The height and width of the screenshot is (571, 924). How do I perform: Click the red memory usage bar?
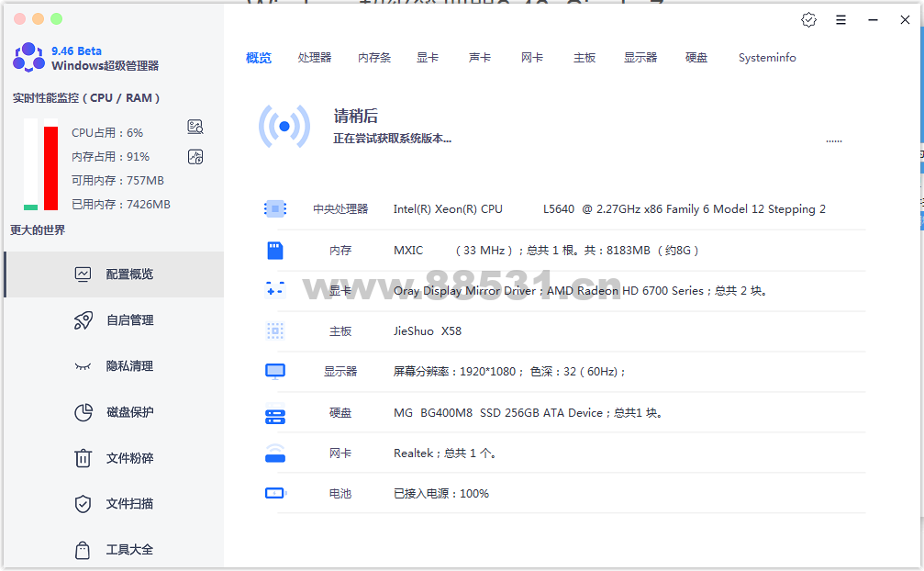pyautogui.click(x=50, y=169)
